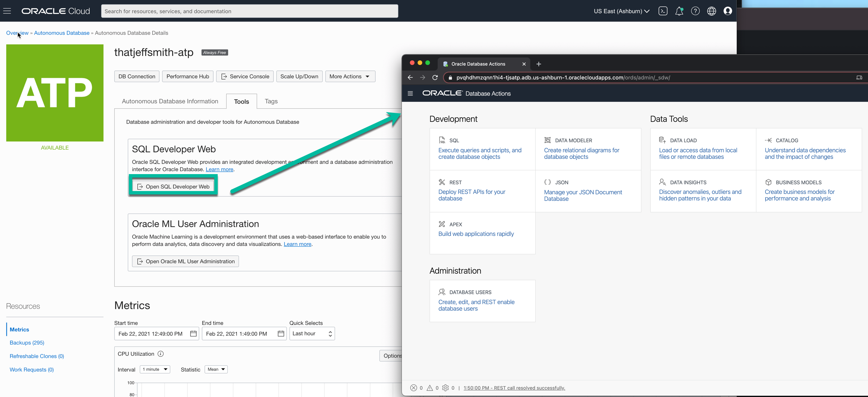Reload the Database Actions browser page

435,78
